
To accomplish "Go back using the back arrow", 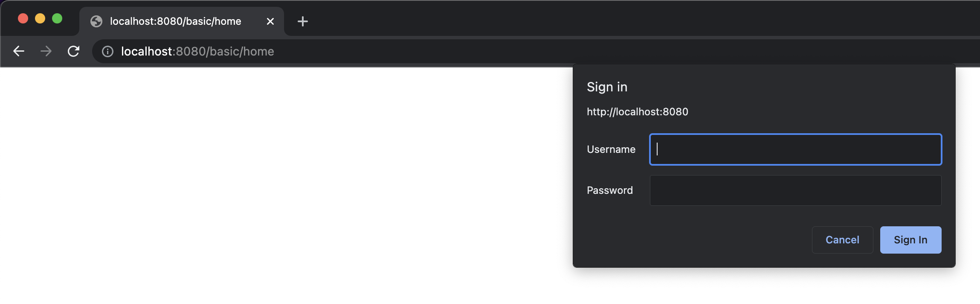I will [x=19, y=51].
